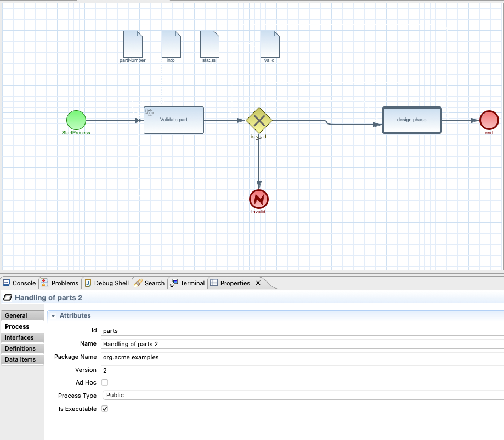Collapse the Attributes section
Image resolution: width=504 pixels, height=440 pixels.
click(53, 316)
